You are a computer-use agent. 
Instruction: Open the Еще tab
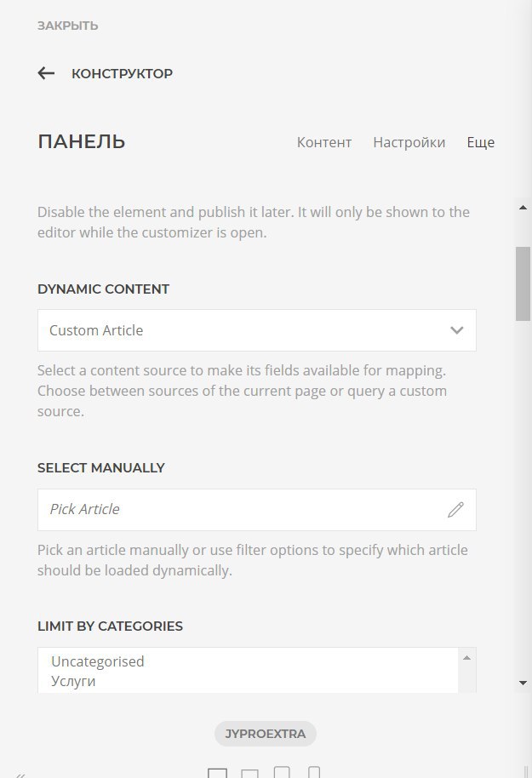point(480,142)
